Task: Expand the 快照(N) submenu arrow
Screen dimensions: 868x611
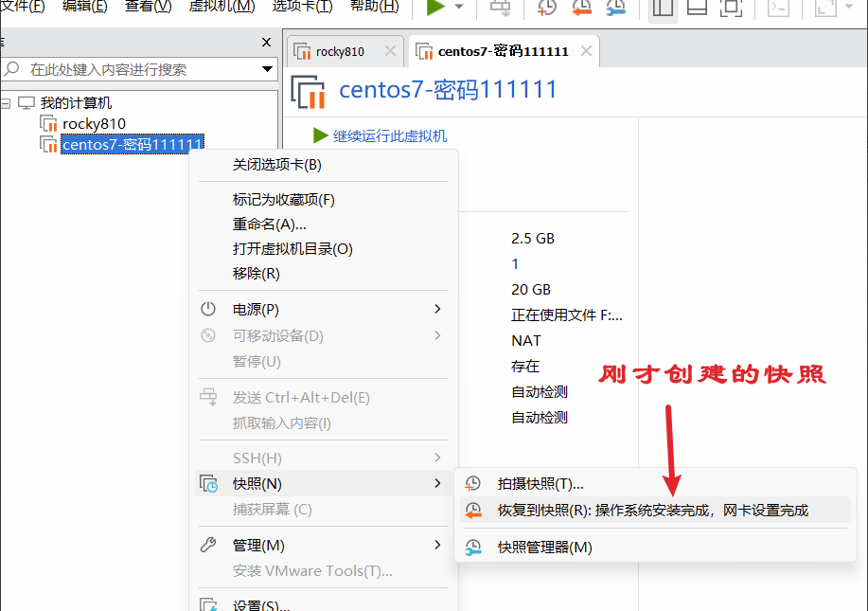Action: (x=438, y=484)
